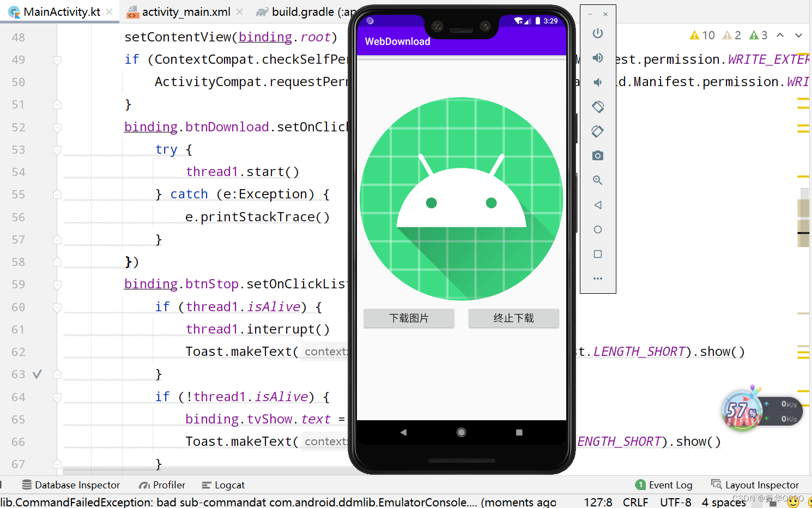Image resolution: width=812 pixels, height=508 pixels.
Task: Rotate emulator right
Action: 598,131
